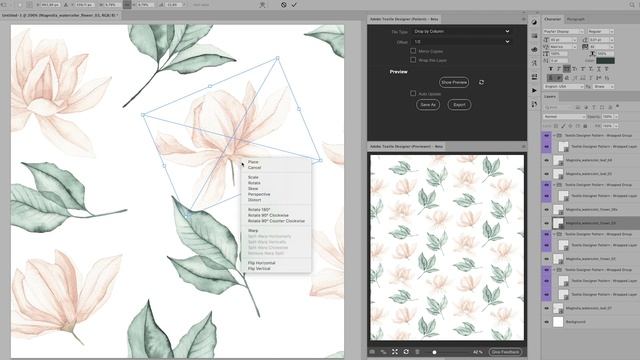
Task: Filter layers by pixel layer icon
Action: point(578,107)
